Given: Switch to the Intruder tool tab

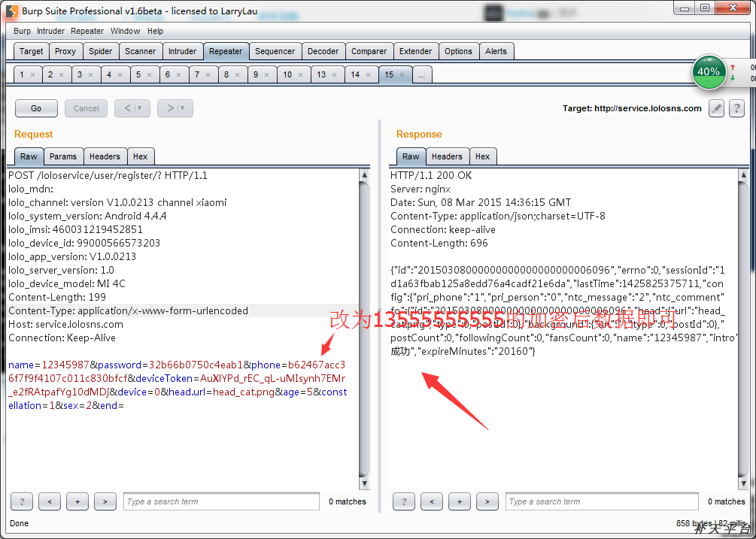Looking at the screenshot, I should (x=182, y=51).
